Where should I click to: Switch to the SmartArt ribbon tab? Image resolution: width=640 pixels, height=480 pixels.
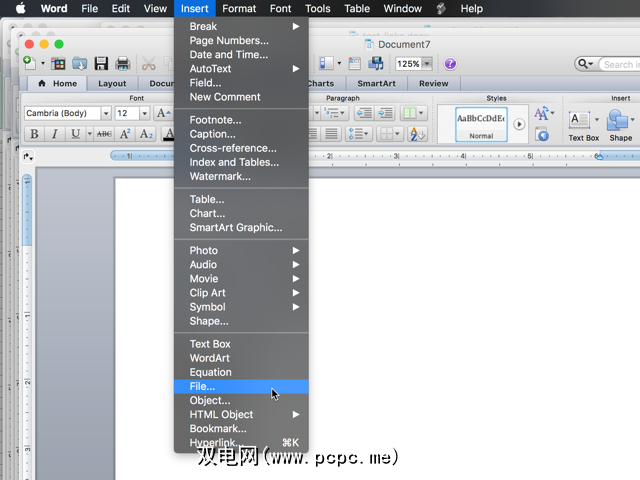point(376,83)
